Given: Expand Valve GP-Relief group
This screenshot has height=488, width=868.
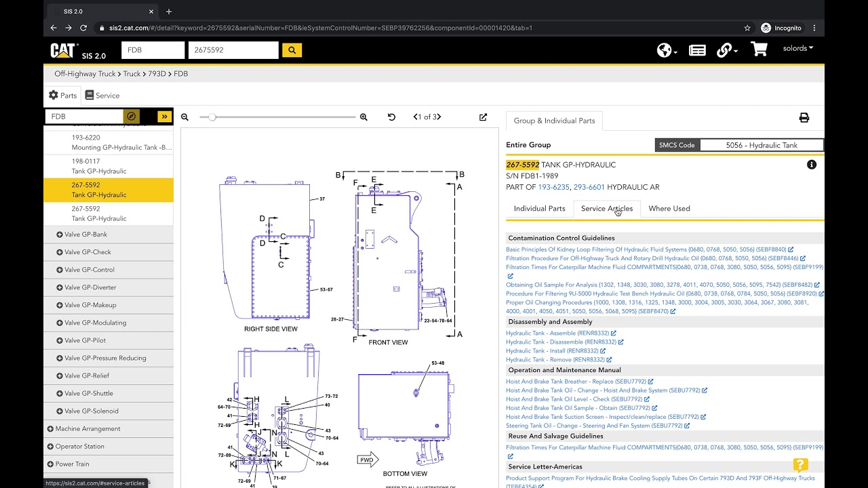Looking at the screenshot, I should click(x=60, y=375).
